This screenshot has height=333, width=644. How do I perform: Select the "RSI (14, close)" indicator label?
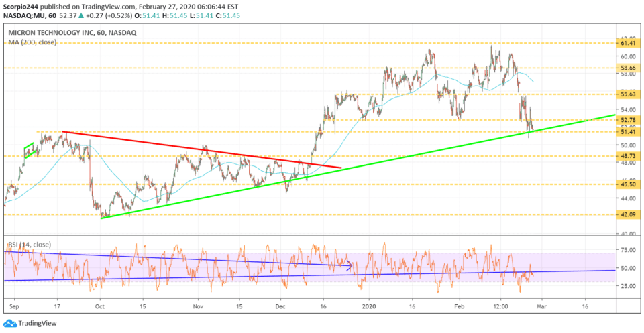point(28,245)
